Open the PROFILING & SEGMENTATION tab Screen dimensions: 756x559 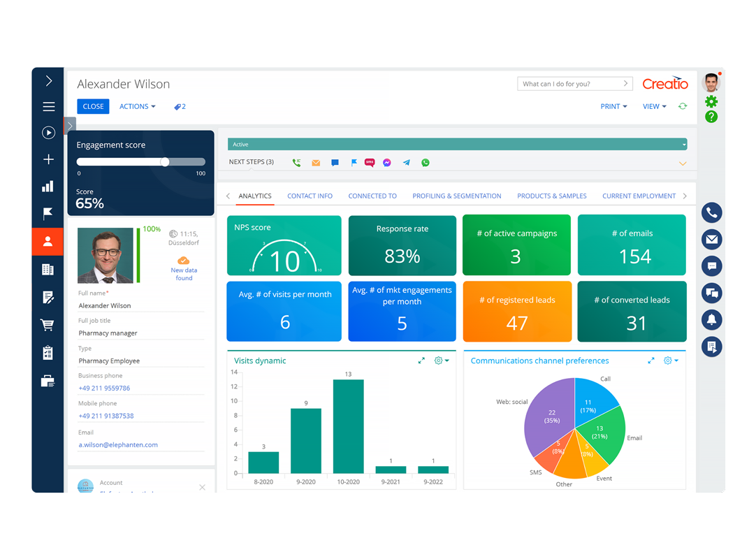[456, 196]
